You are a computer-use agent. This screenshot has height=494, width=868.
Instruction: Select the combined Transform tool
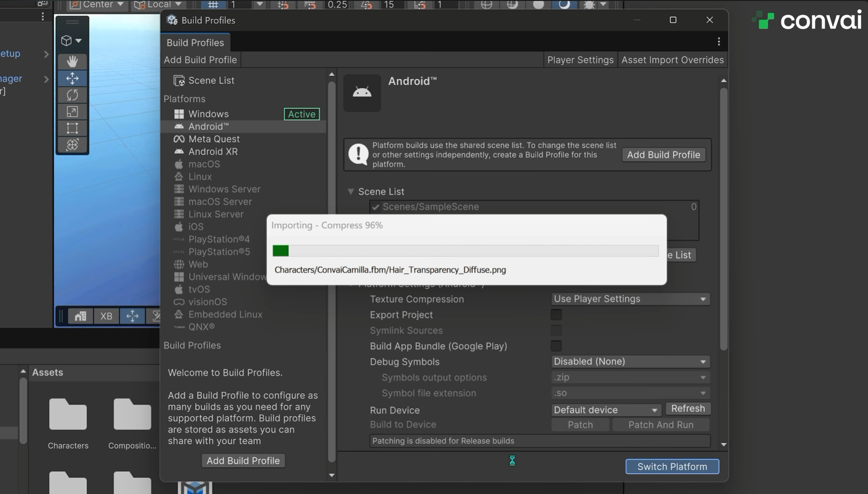(72, 145)
